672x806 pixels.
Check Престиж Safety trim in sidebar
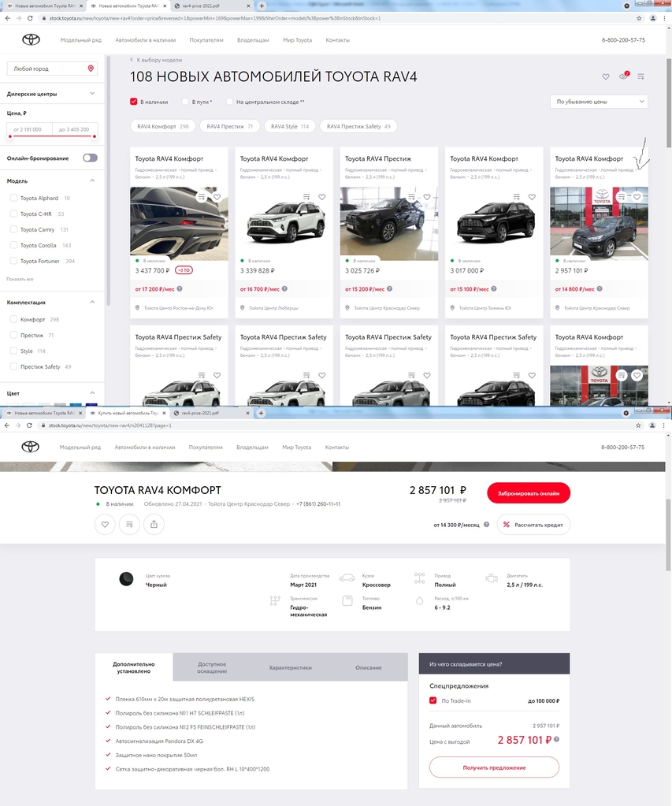14,366
